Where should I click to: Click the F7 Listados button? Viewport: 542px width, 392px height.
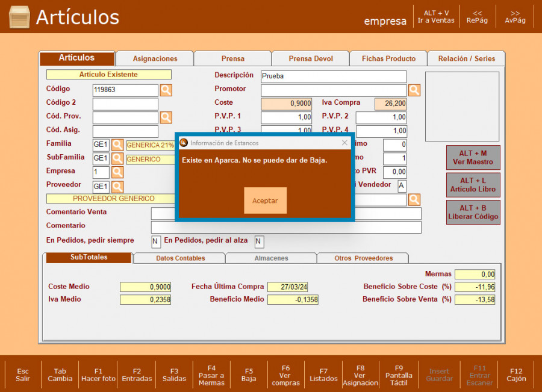[x=323, y=375]
